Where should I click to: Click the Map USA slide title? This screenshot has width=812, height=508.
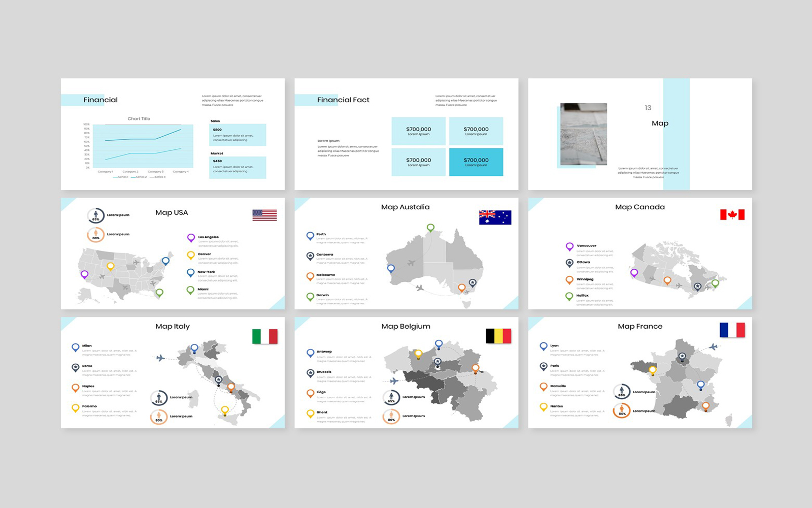[x=172, y=212]
